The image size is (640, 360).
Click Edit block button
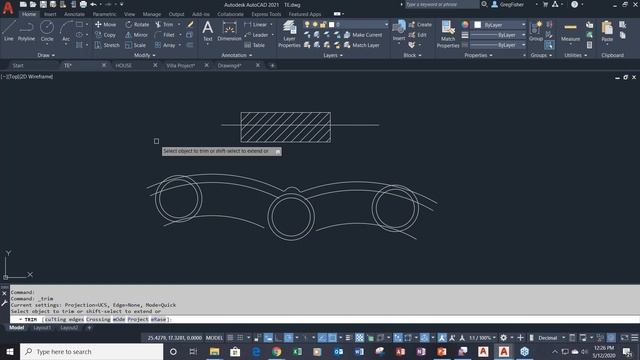[x=418, y=35]
